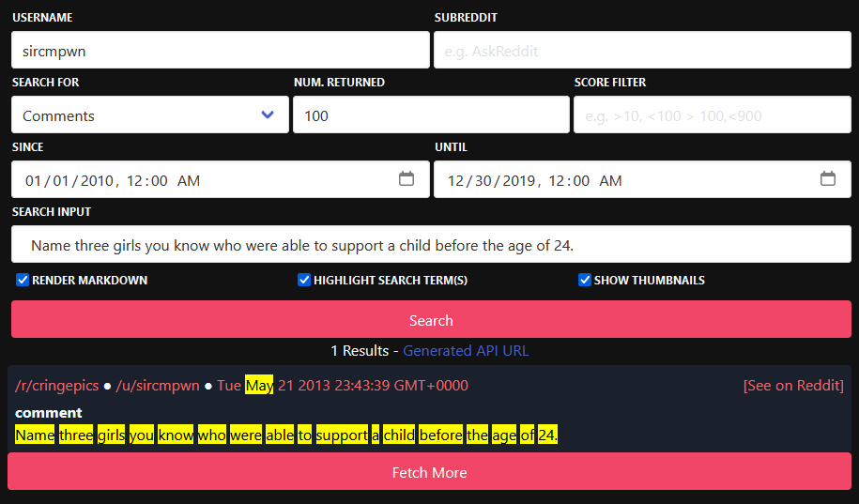Screen dimensions: 859x504
Task: Click the highlighted comment text 'Name three girls'
Action: [x=70, y=435]
